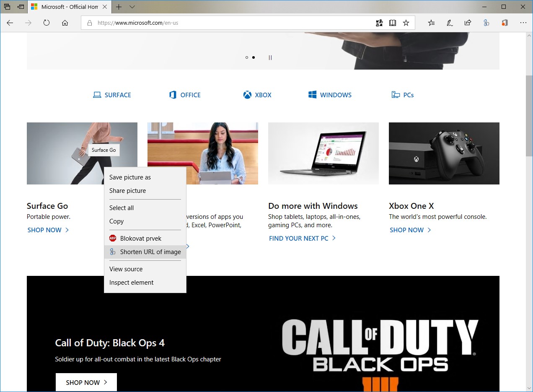Choose Save picture as
Screen dimensions: 533x392
coord(145,177)
